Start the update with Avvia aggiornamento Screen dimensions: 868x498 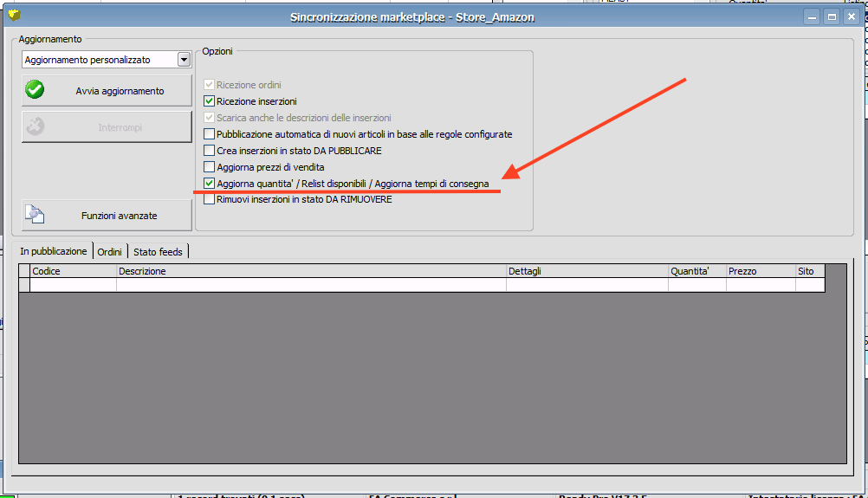click(107, 91)
